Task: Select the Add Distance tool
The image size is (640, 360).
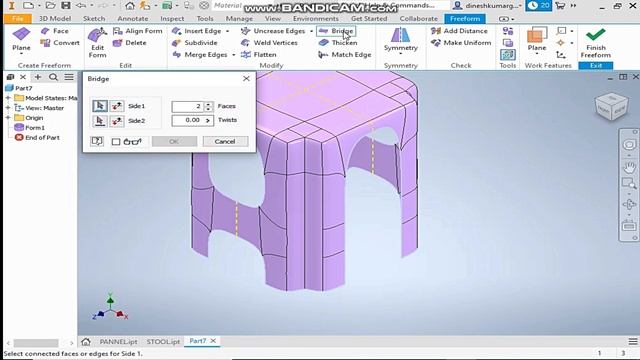Action: pos(459,31)
